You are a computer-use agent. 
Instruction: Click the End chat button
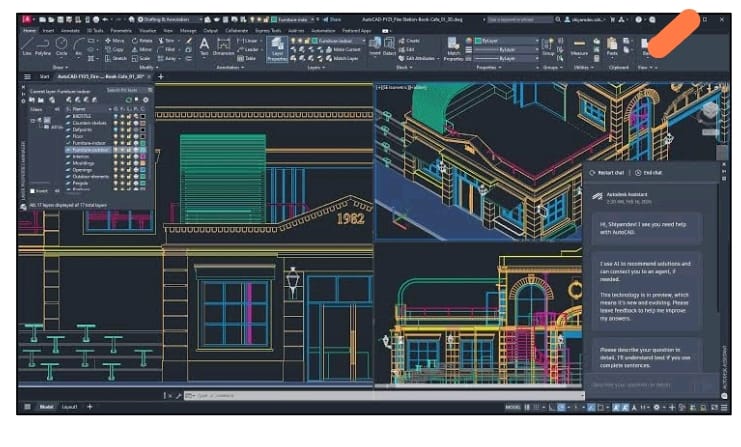click(x=649, y=172)
